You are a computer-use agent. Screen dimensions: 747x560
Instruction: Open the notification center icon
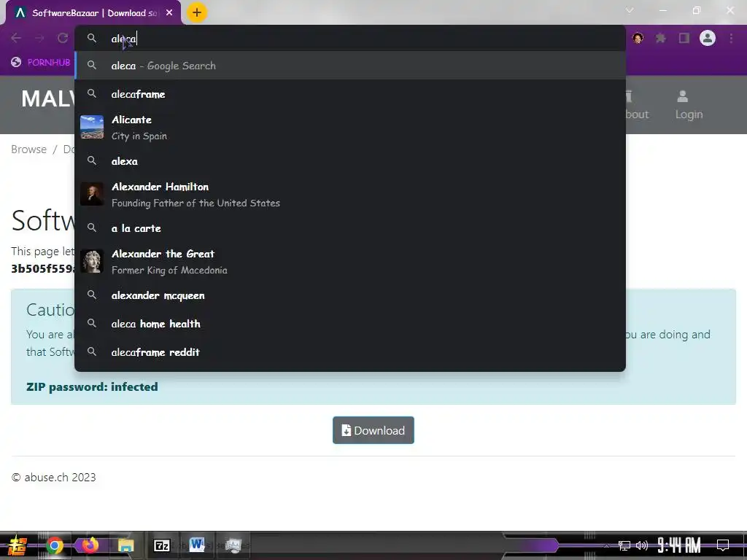click(723, 545)
